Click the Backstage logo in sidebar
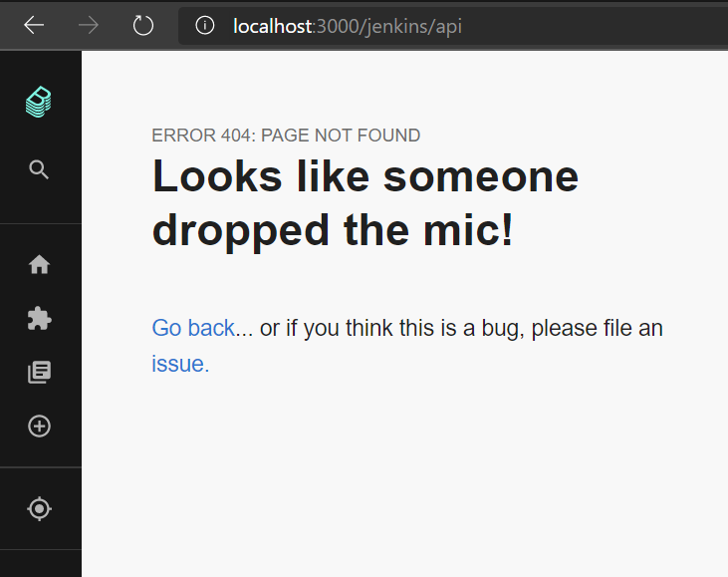The width and height of the screenshot is (728, 577). tap(39, 102)
